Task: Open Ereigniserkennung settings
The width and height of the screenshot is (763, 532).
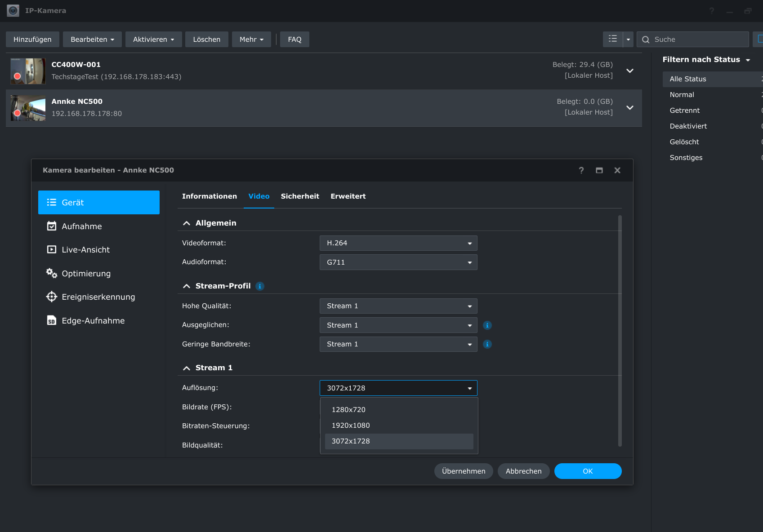Action: 99,297
